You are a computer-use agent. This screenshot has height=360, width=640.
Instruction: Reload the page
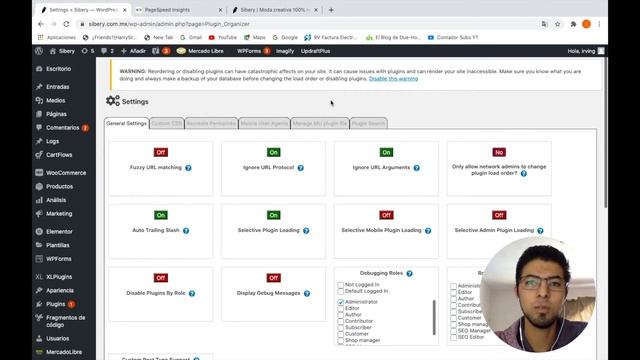pos(66,24)
